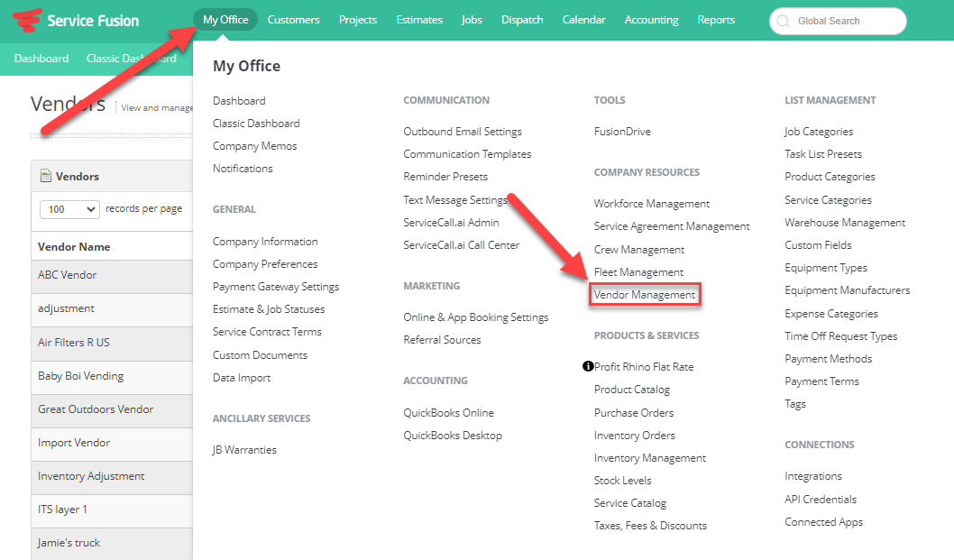The height and width of the screenshot is (560, 954).
Task: Open Warehouse Management
Action: pos(845,222)
